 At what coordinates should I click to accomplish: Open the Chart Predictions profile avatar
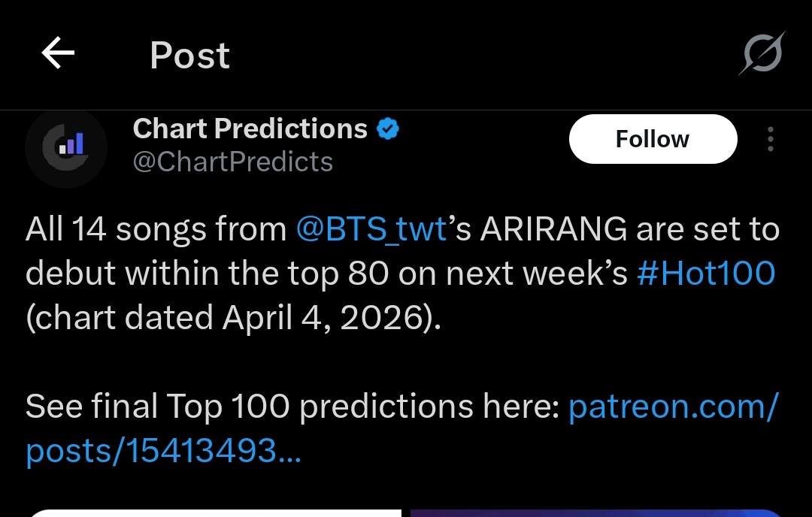(x=66, y=147)
